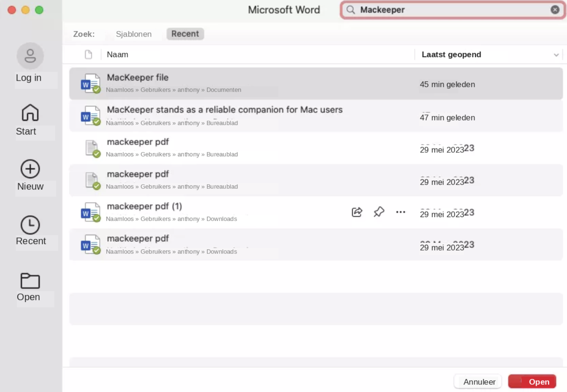The image size is (567, 392).
Task: Clear the Mackeeper search text
Action: point(555,10)
